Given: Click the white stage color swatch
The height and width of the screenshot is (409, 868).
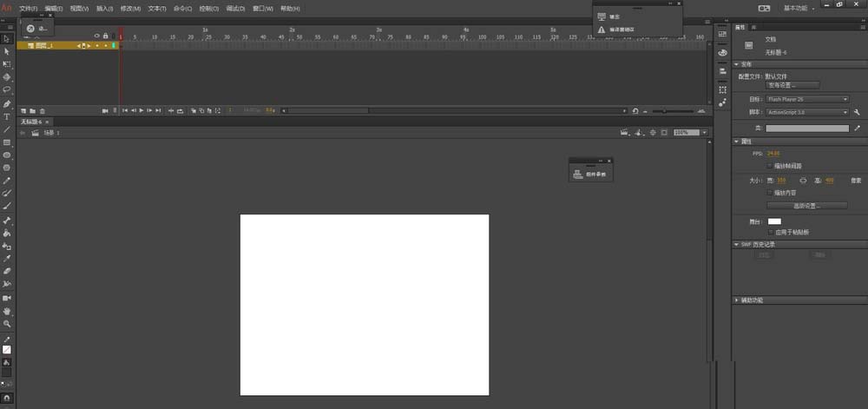Looking at the screenshot, I should click(x=774, y=221).
